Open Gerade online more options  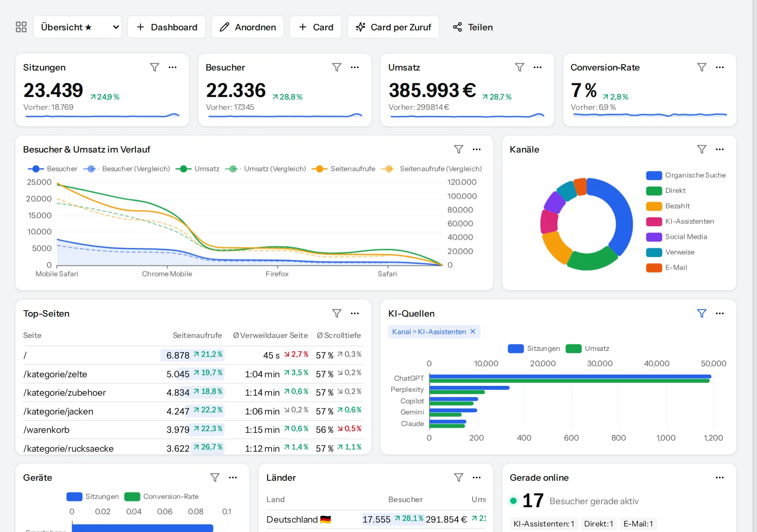pos(720,477)
